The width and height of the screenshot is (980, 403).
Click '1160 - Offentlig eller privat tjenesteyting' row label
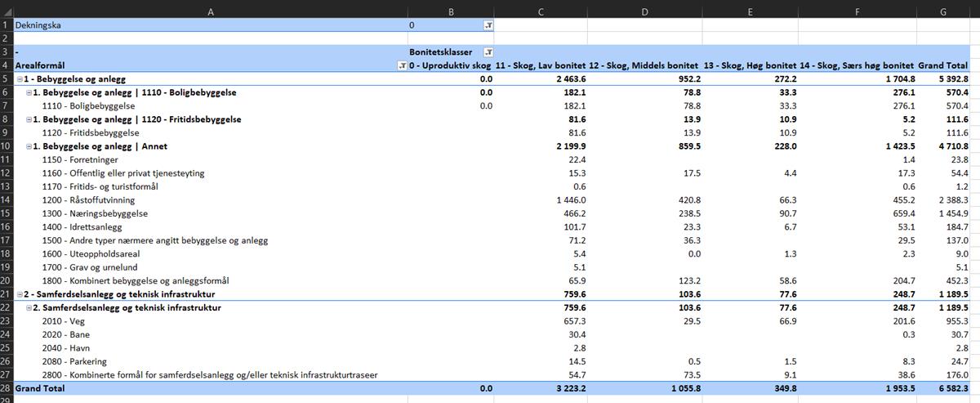point(123,173)
